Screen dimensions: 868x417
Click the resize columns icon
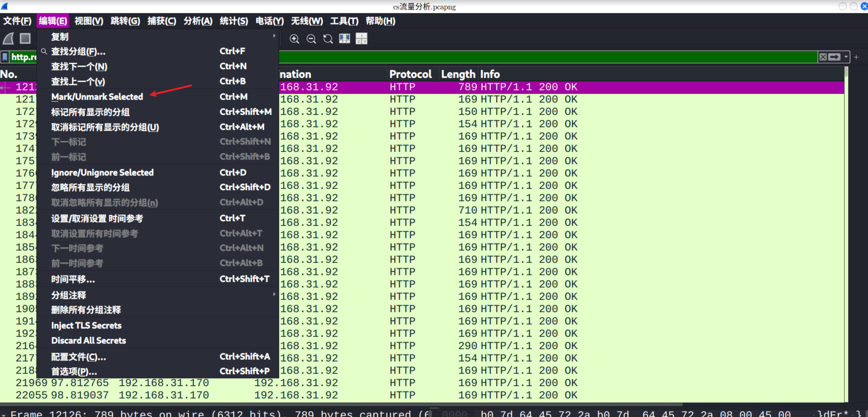click(344, 38)
